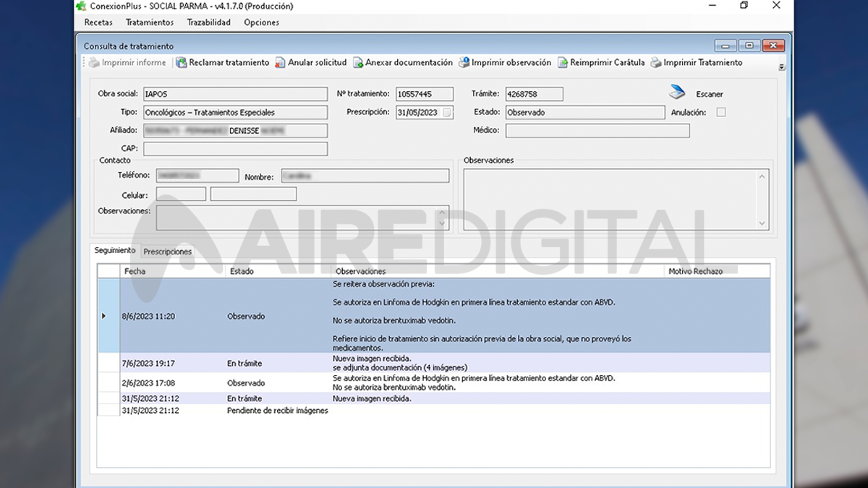
Task: Switch to the Prescripciones tab
Action: tap(168, 252)
